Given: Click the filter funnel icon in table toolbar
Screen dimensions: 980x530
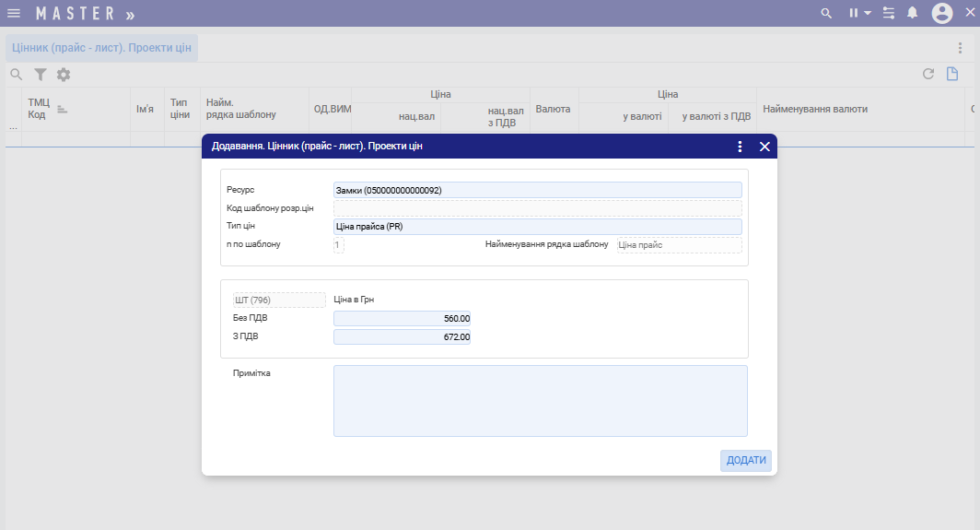Looking at the screenshot, I should point(41,75).
